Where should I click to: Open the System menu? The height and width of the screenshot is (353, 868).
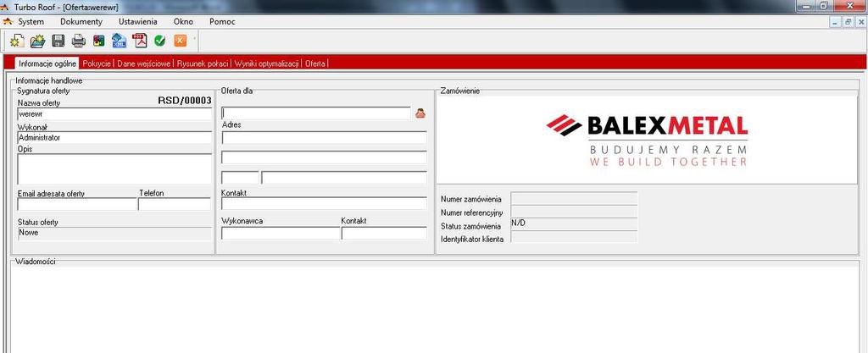click(x=31, y=21)
